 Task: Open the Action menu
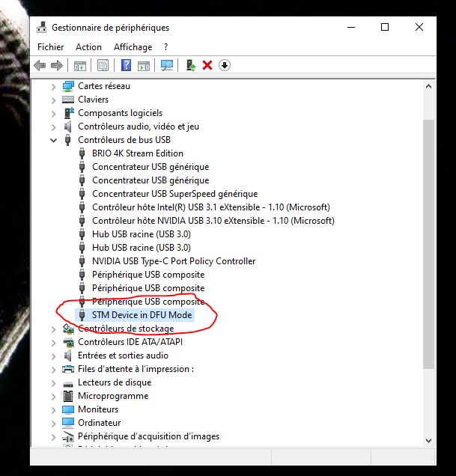tap(88, 46)
